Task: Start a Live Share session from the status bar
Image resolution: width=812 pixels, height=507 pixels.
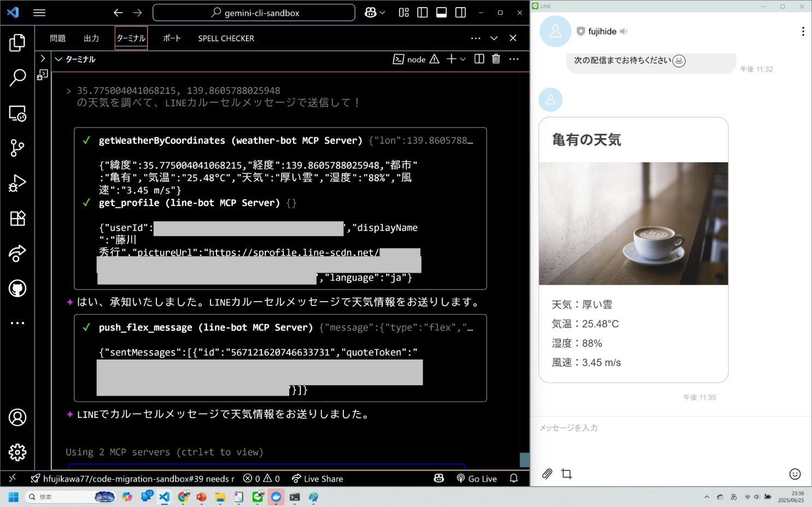Action: (x=317, y=479)
